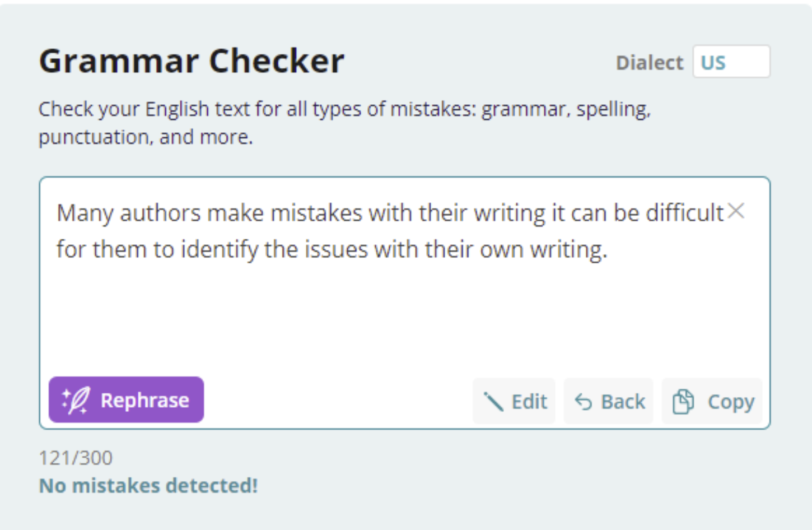Click the "No mistakes detected!" message
Viewport: 812px width, 530px height.
tap(148, 486)
